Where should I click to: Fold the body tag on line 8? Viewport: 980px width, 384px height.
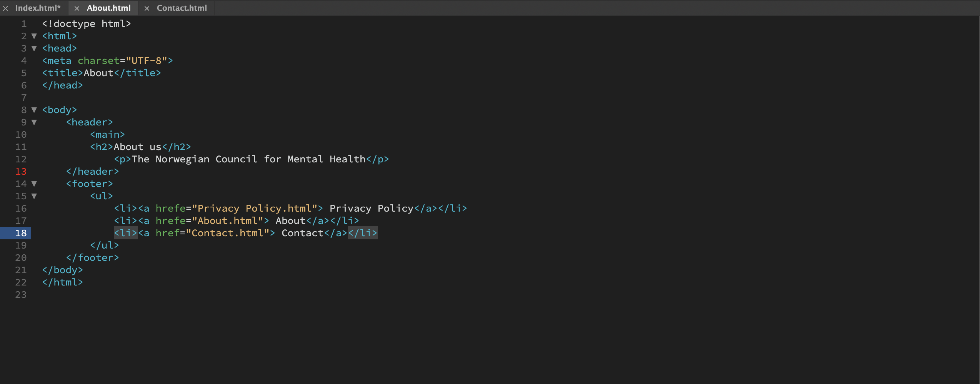point(34,110)
